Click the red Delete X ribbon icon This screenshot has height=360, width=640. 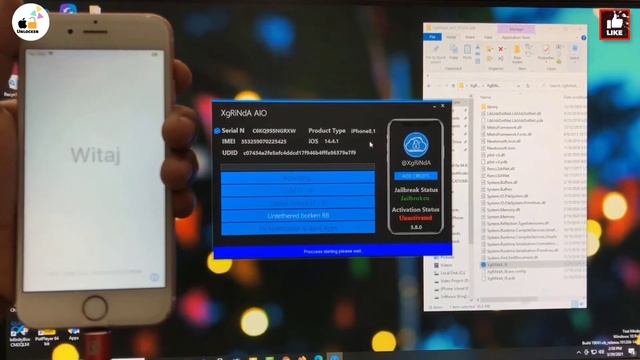[501, 49]
